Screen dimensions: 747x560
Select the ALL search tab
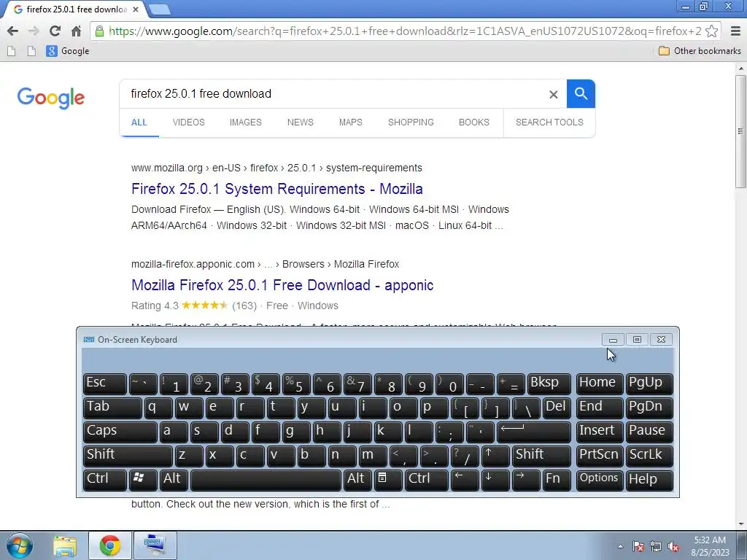[139, 122]
